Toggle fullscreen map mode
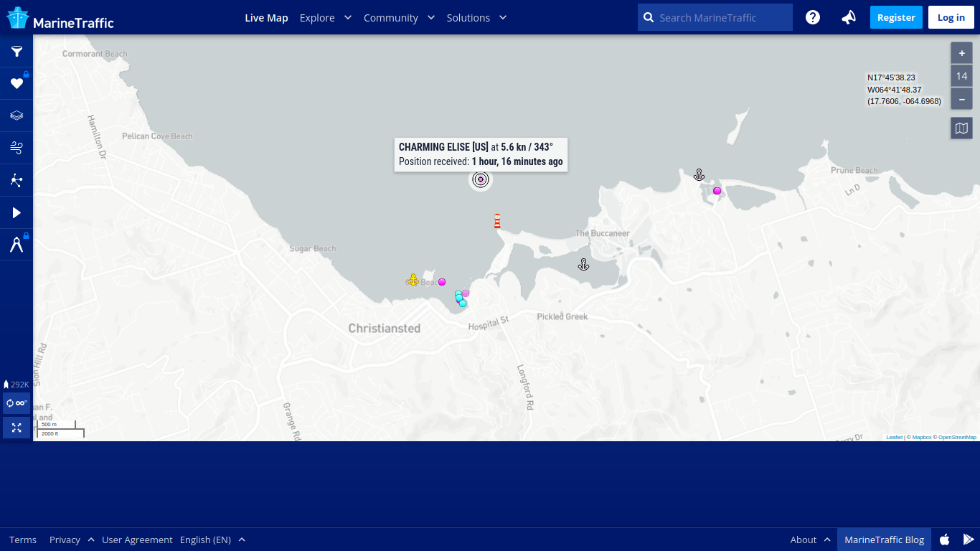Screen dimensions: 980x551 click(17, 428)
